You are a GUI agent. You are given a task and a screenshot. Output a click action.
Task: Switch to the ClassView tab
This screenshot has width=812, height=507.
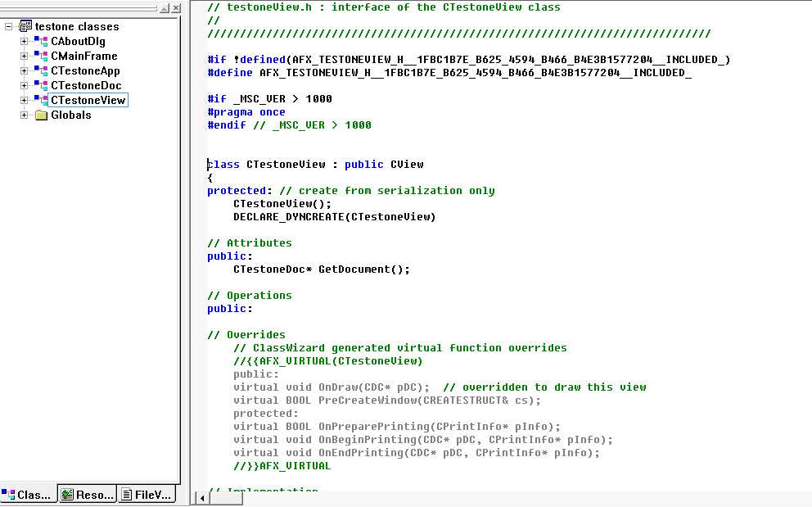29,495
